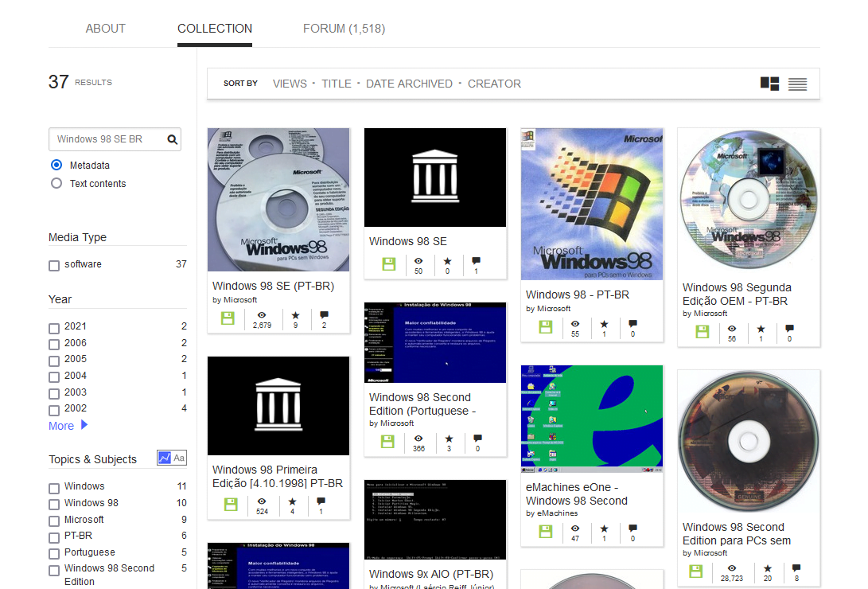
Task: Sort results by DATE ARCHIVED
Action: (409, 84)
